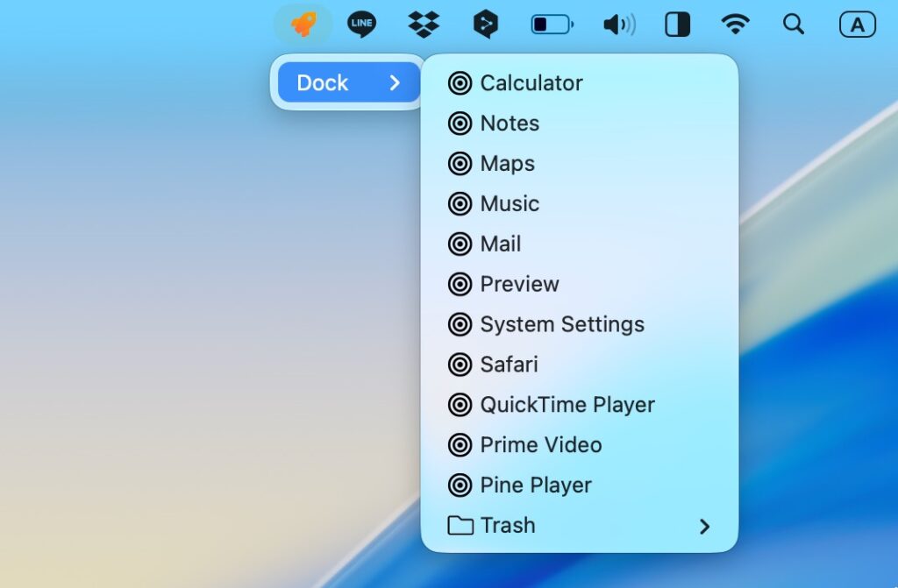Screen dimensions: 898x588
Task: Open the Wi-Fi status icon
Action: (735, 25)
